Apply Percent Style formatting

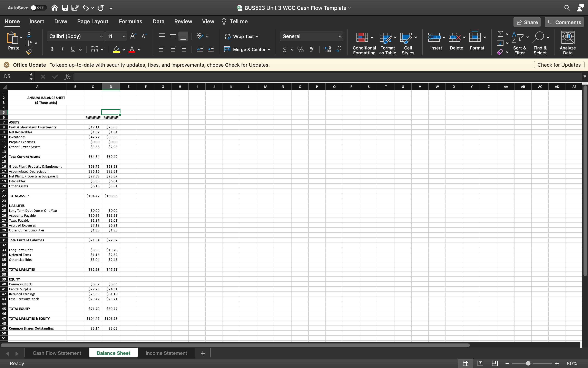pos(301,50)
